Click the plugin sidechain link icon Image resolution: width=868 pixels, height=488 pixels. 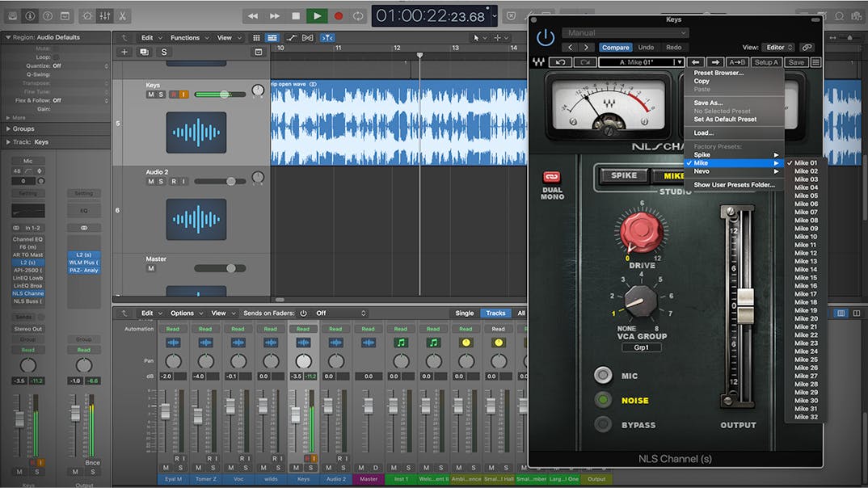click(807, 48)
